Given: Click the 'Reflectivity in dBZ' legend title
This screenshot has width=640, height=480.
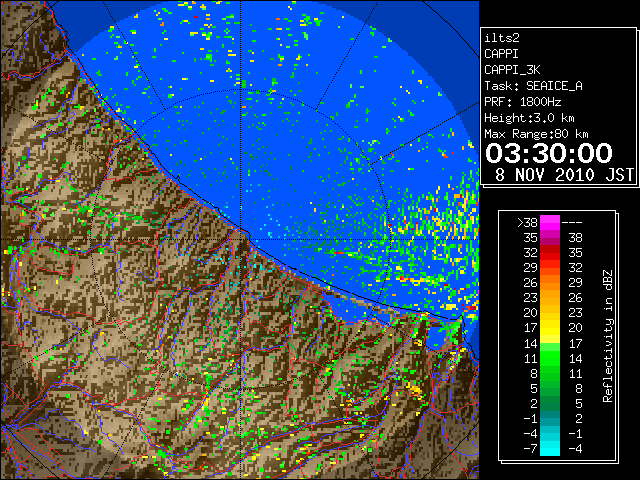Looking at the screenshot, I should [x=607, y=336].
